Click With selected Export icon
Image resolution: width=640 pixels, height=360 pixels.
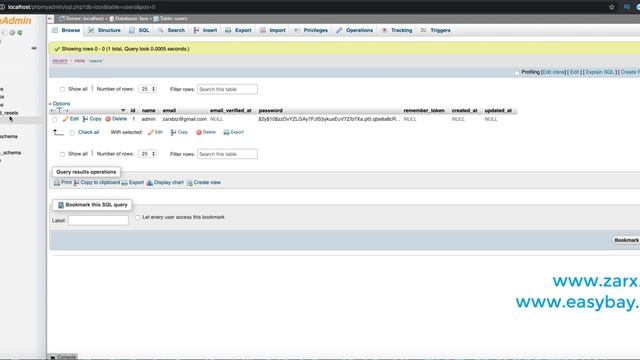233,132
